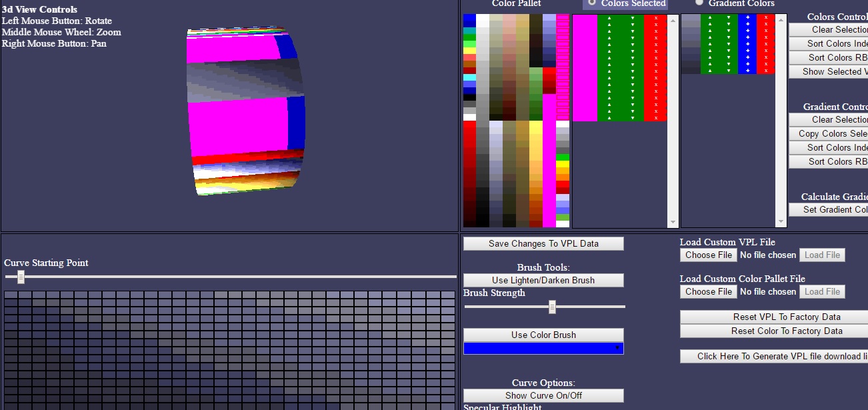
Task: Click the Colors Selected list scrollbar down arrow
Action: click(673, 223)
